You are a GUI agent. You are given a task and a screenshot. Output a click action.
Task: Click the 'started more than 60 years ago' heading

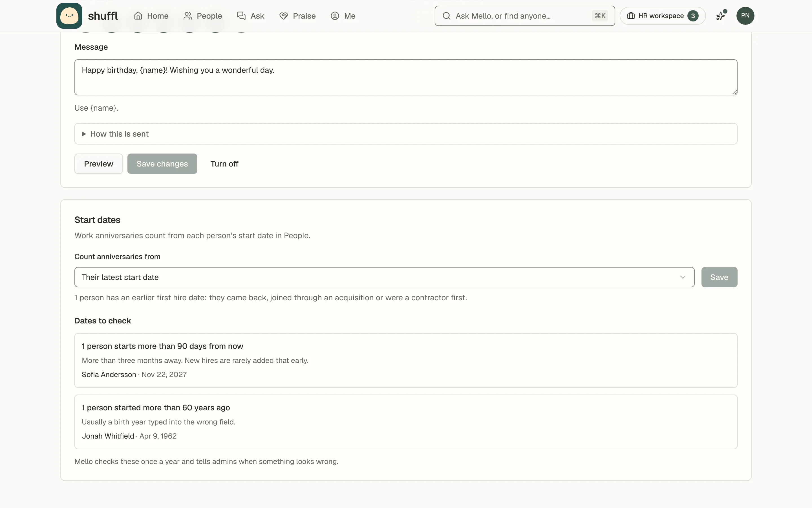click(156, 408)
